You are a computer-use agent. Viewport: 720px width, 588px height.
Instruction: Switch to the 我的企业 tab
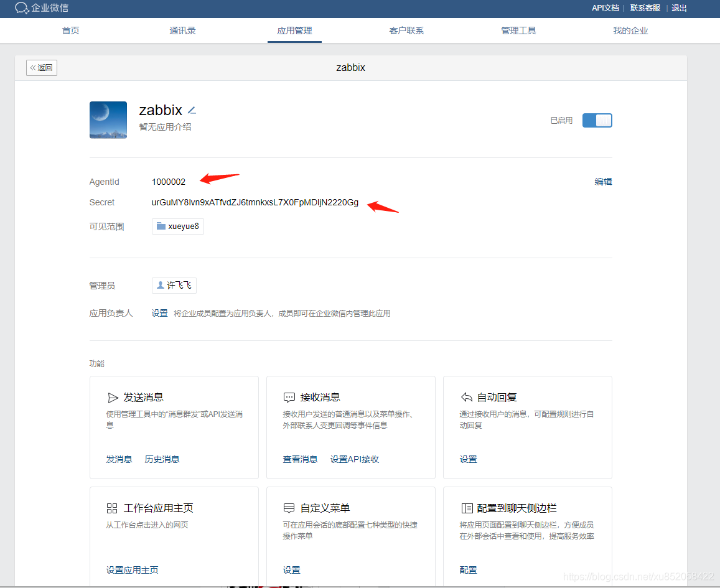point(631,30)
